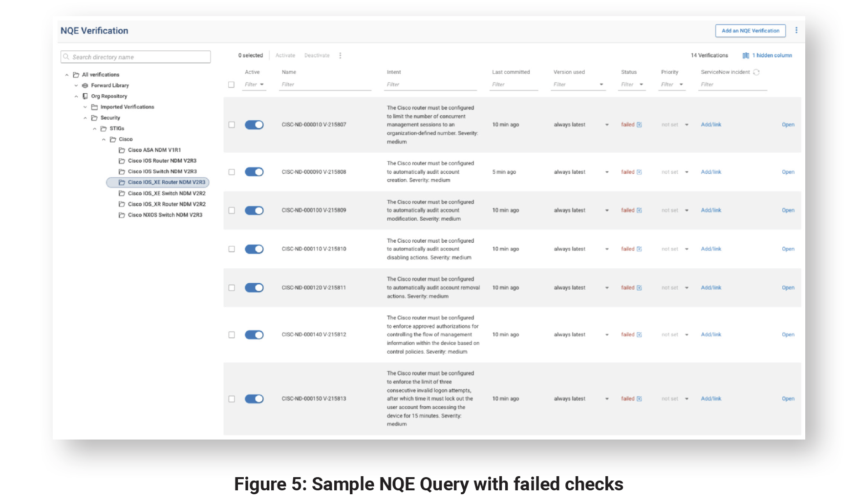Viewport: 859px width, 504px height.
Task: Tick the select-all checkbox in header
Action: tap(232, 84)
